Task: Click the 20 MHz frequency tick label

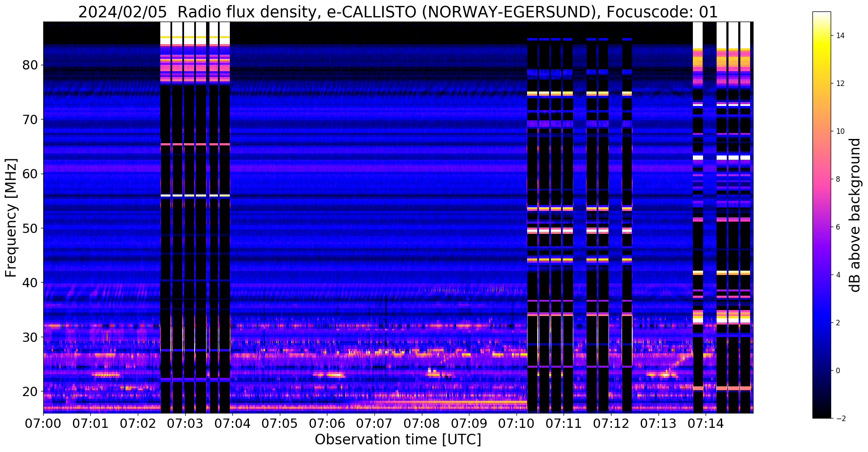Action: pos(31,391)
